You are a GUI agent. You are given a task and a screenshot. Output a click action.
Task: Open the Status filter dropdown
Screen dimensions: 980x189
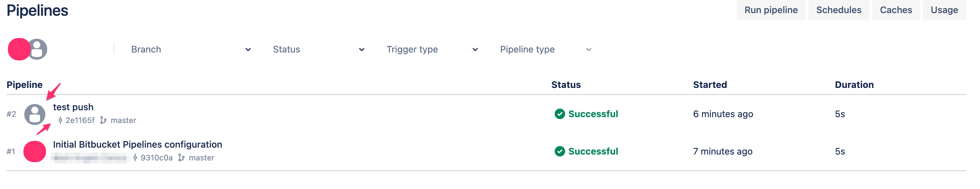pyautogui.click(x=318, y=50)
